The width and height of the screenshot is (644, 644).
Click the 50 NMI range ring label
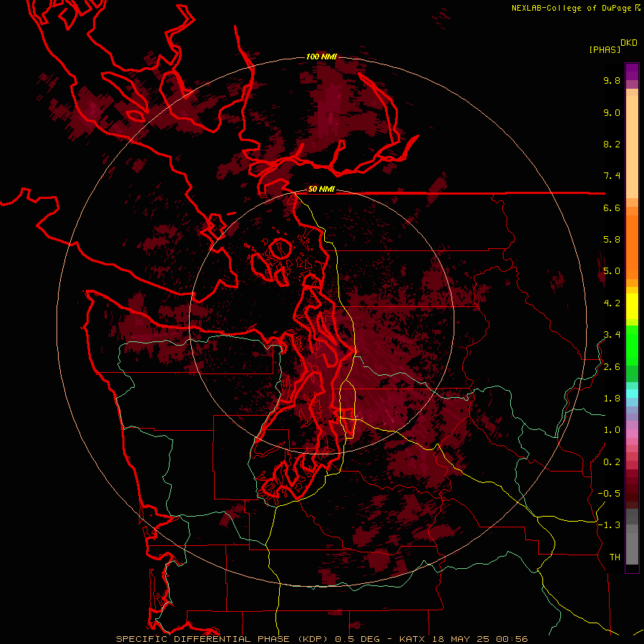321,189
